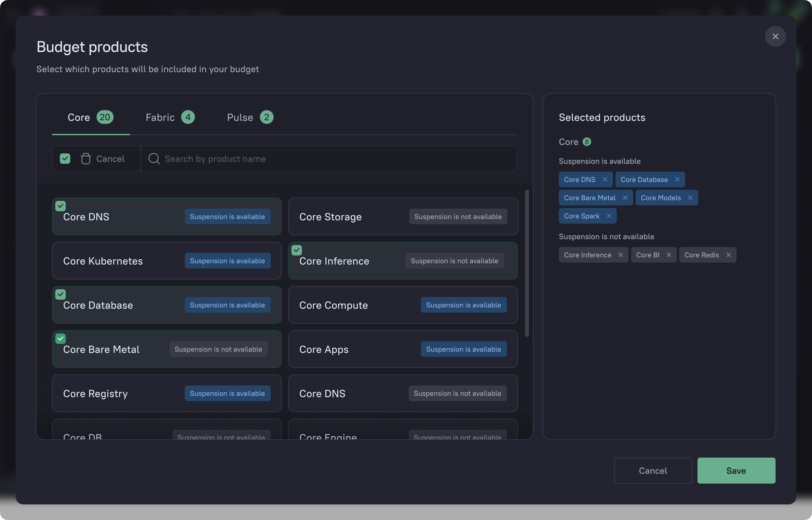Screen dimensions: 812x520
Task: Switch to the Pulse tab
Action: coord(250,118)
